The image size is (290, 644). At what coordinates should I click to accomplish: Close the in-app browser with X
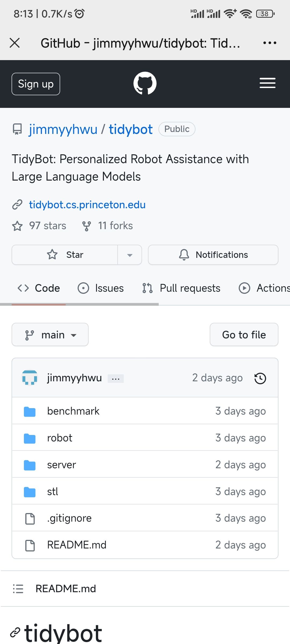pyautogui.click(x=15, y=43)
